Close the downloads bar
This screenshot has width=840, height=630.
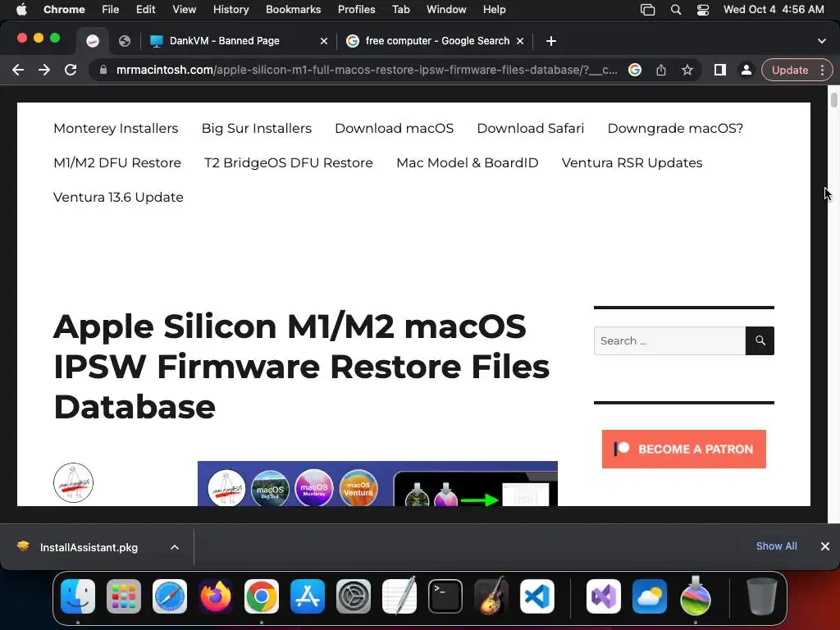point(825,546)
